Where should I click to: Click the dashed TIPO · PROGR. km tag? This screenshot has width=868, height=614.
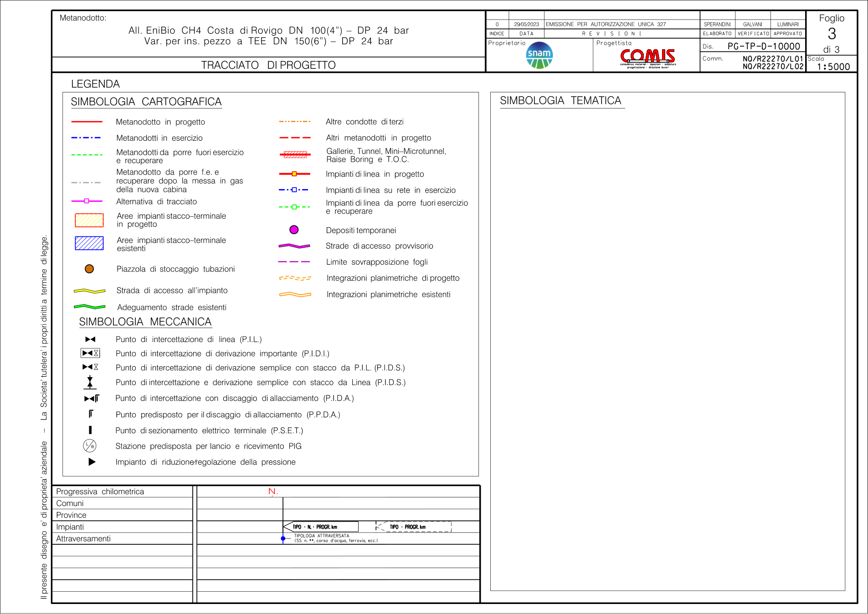(414, 527)
